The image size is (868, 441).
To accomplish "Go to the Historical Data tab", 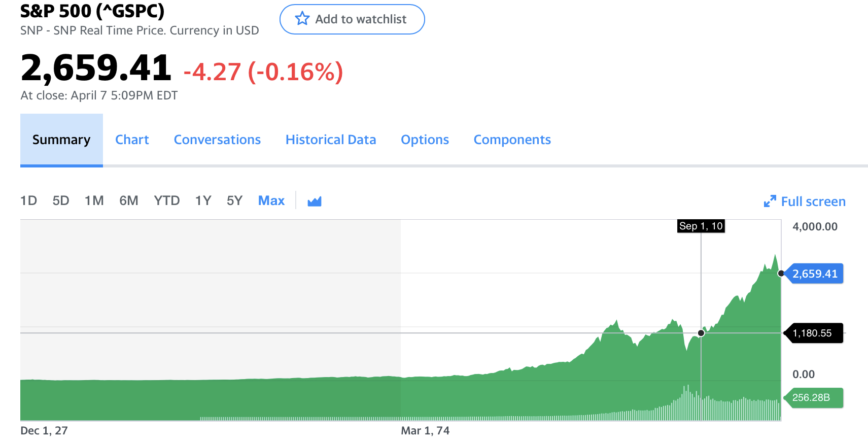I will (x=331, y=140).
